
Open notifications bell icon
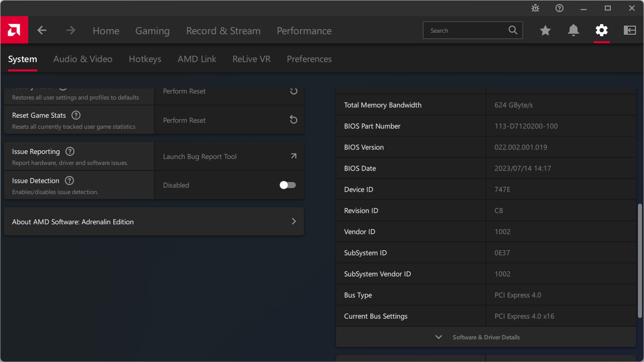tap(574, 31)
